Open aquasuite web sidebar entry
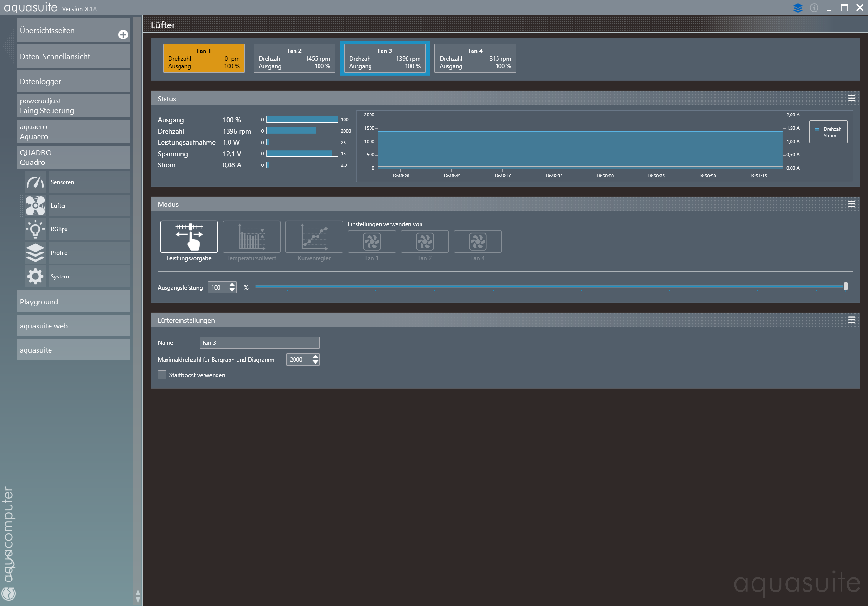Screen dimensions: 868x606 tap(73, 326)
